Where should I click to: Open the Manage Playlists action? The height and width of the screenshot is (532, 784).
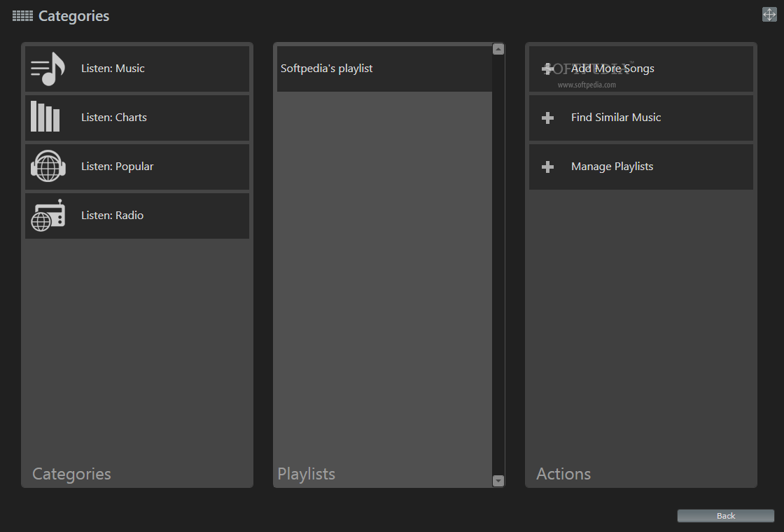641,167
